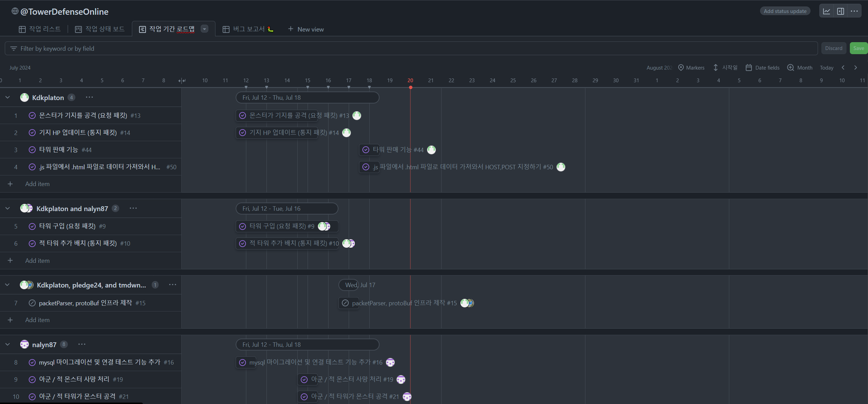The width and height of the screenshot is (868, 404).
Task: Click status circle of packetParser #15 row
Action: click(x=32, y=303)
